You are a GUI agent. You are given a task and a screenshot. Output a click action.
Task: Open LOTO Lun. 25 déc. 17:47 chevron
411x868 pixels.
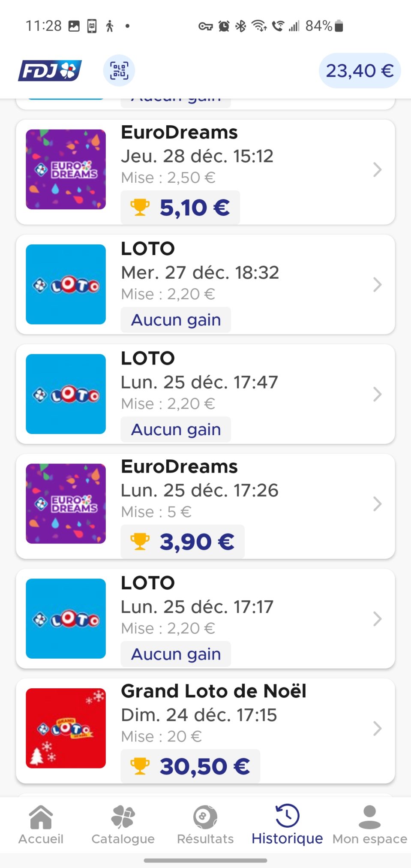(377, 394)
